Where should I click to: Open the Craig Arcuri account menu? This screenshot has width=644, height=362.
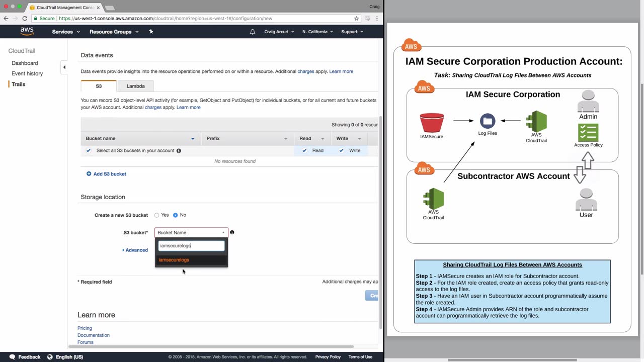pos(279,32)
